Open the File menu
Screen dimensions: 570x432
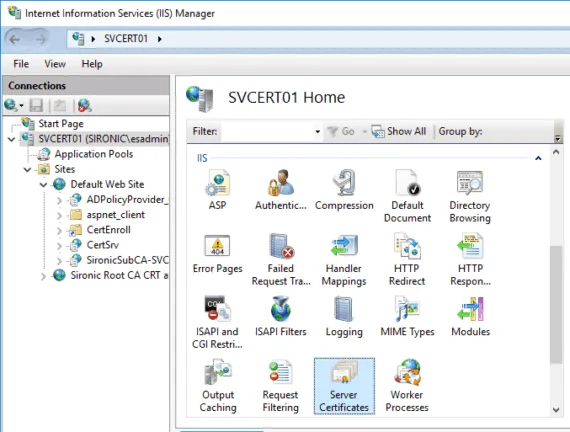pyautogui.click(x=21, y=64)
